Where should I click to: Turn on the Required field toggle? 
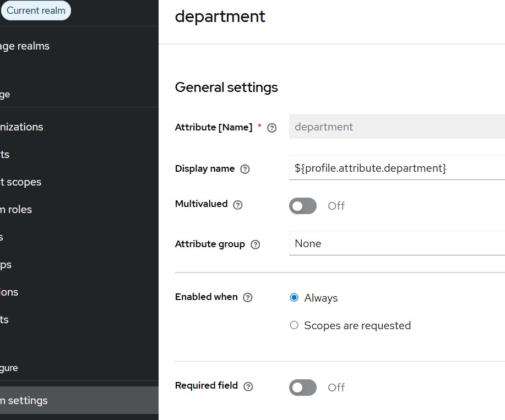(x=303, y=388)
